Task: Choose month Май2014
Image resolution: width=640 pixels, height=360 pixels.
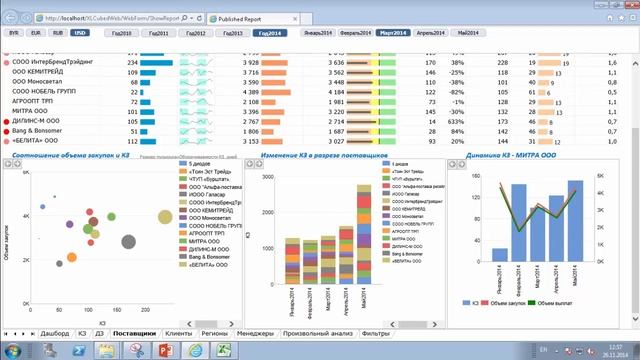Action: (x=468, y=33)
